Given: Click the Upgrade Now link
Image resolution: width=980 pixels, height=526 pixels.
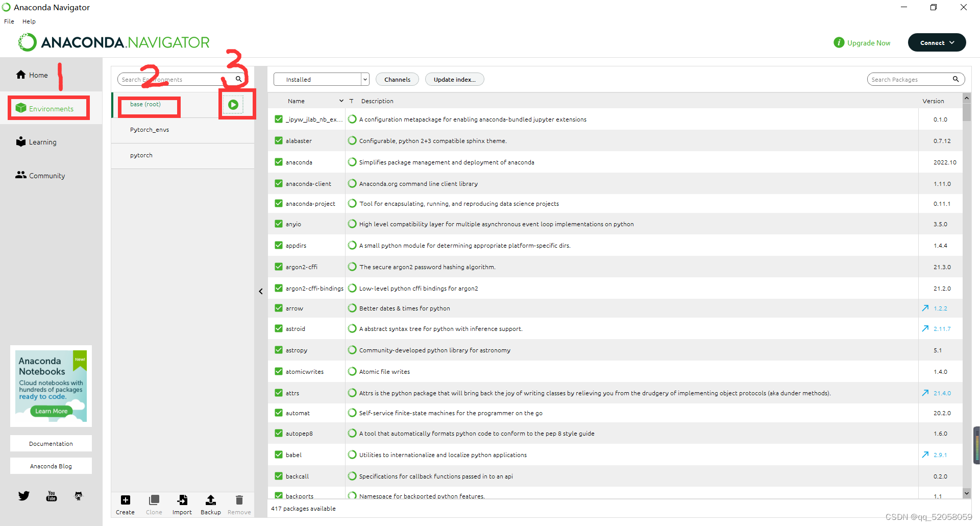Looking at the screenshot, I should (869, 43).
